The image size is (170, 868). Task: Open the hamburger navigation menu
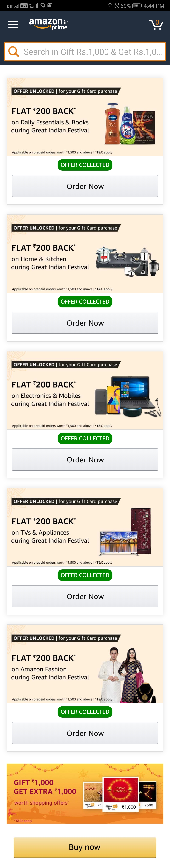tap(13, 25)
